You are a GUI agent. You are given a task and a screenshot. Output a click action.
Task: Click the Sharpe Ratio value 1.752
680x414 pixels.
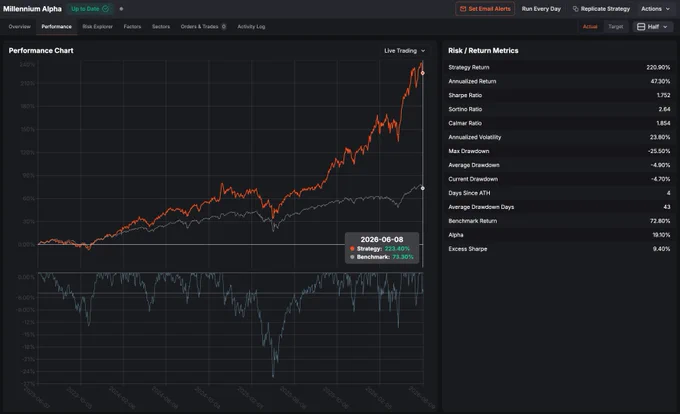[663, 95]
